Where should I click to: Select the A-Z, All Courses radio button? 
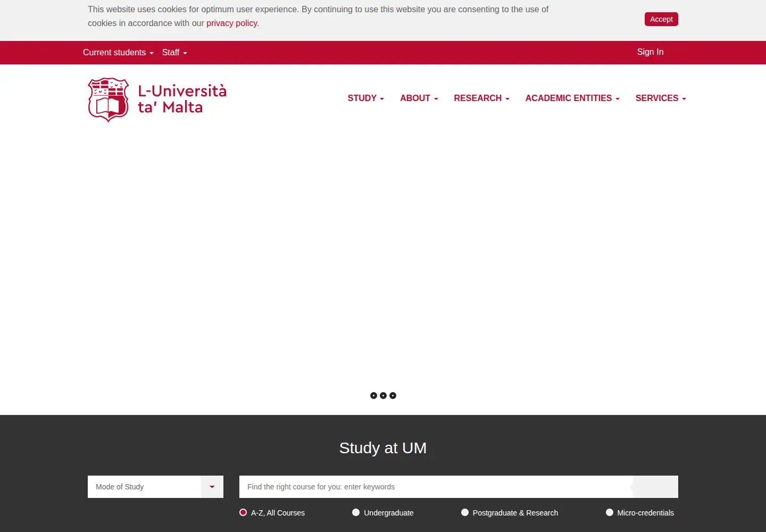tap(243, 512)
